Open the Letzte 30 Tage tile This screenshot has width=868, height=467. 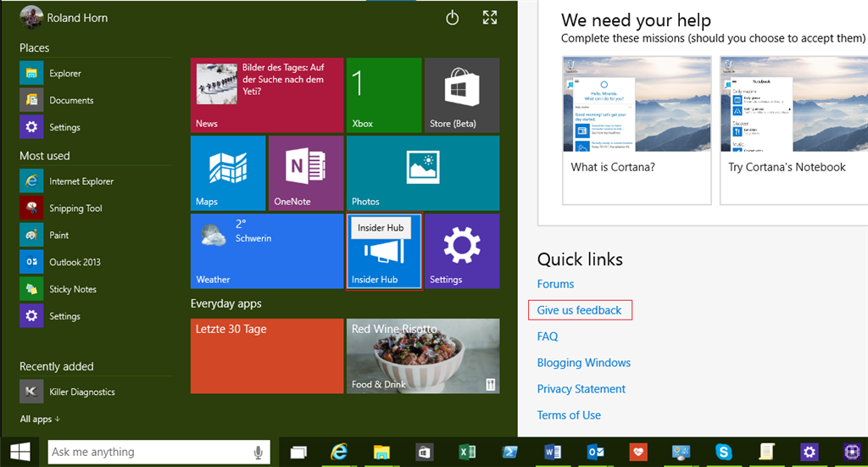click(x=267, y=356)
